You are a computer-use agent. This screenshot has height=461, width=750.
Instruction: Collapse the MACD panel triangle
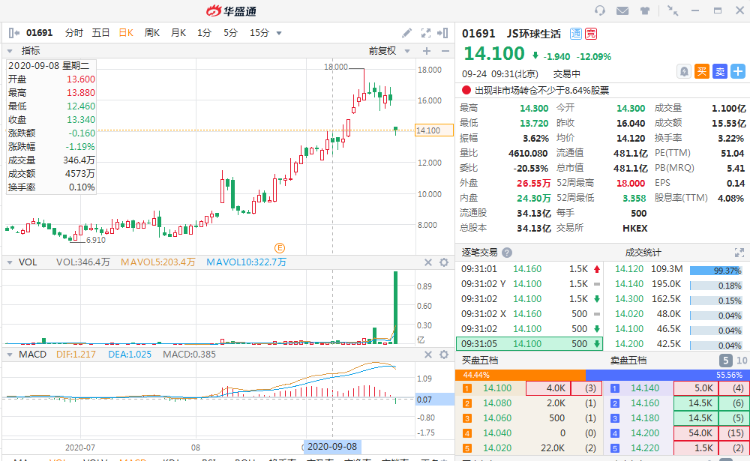[10, 354]
